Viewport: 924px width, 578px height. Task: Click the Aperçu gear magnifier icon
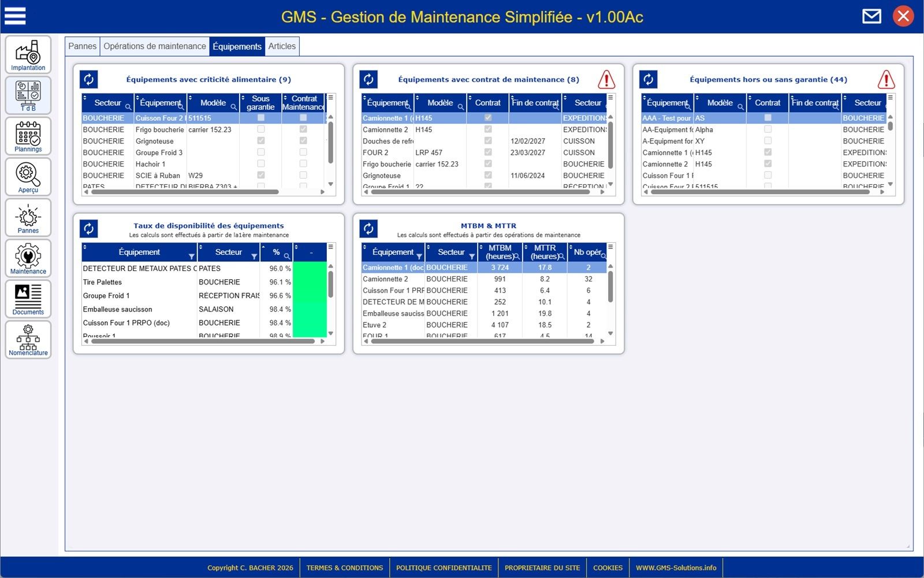pos(28,177)
